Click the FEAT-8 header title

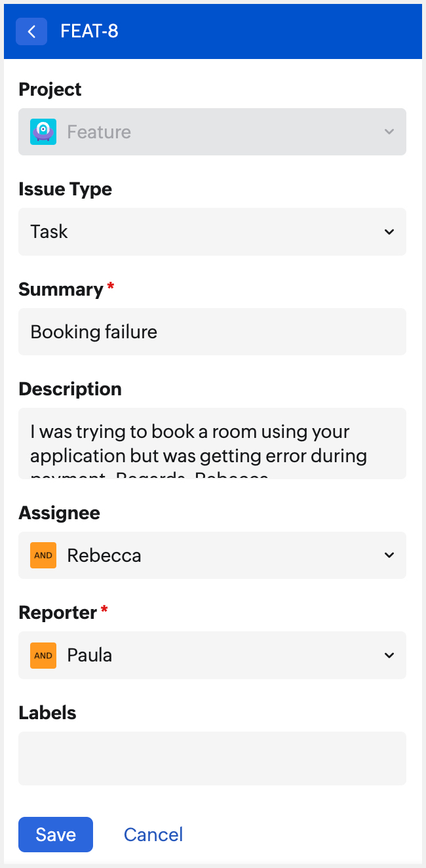coord(89,31)
